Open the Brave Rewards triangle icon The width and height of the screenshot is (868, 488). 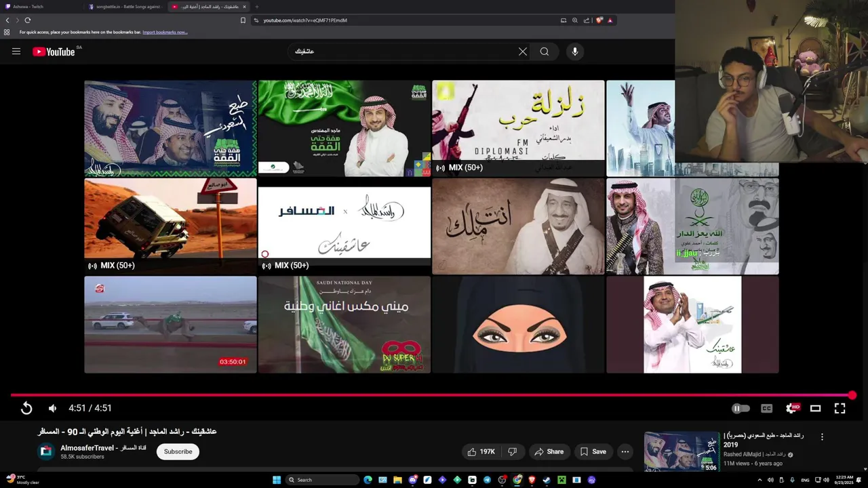click(x=610, y=20)
